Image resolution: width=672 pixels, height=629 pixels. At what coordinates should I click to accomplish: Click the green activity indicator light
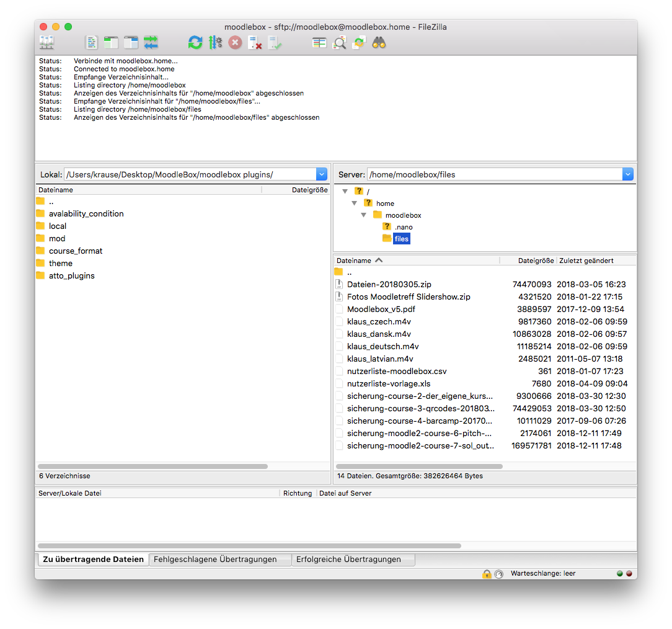(x=620, y=573)
